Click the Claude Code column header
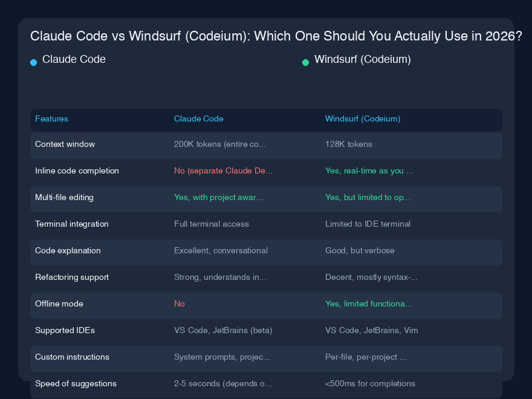This screenshot has height=399, width=532. pyautogui.click(x=199, y=118)
